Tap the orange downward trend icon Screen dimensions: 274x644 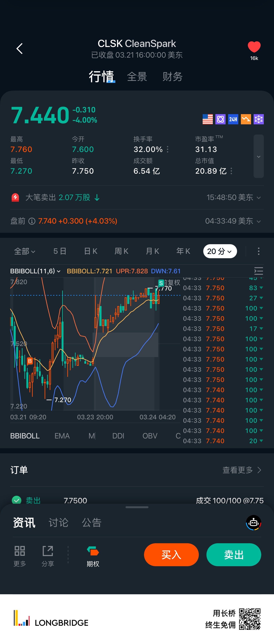pyautogui.click(x=246, y=119)
